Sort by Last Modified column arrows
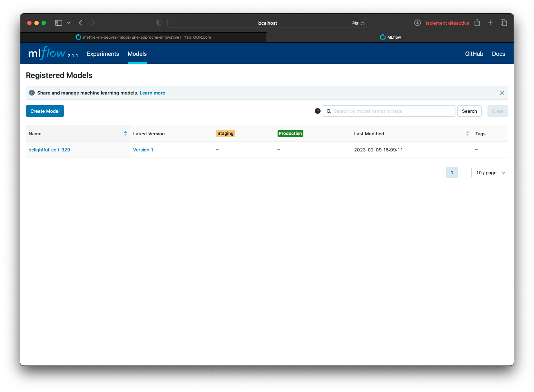534x392 pixels. (467, 133)
